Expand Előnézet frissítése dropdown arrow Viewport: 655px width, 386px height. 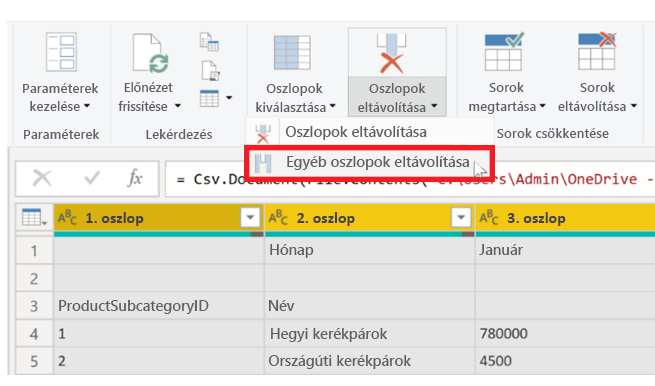[178, 106]
